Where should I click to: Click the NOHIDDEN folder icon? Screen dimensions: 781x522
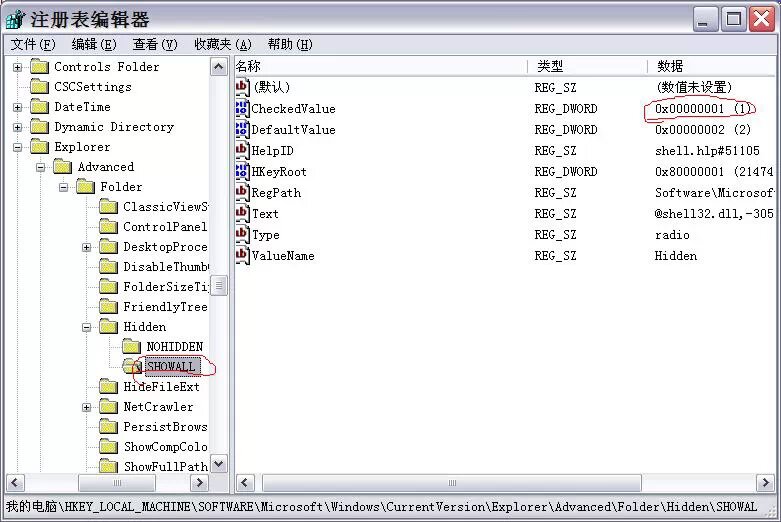(x=131, y=346)
